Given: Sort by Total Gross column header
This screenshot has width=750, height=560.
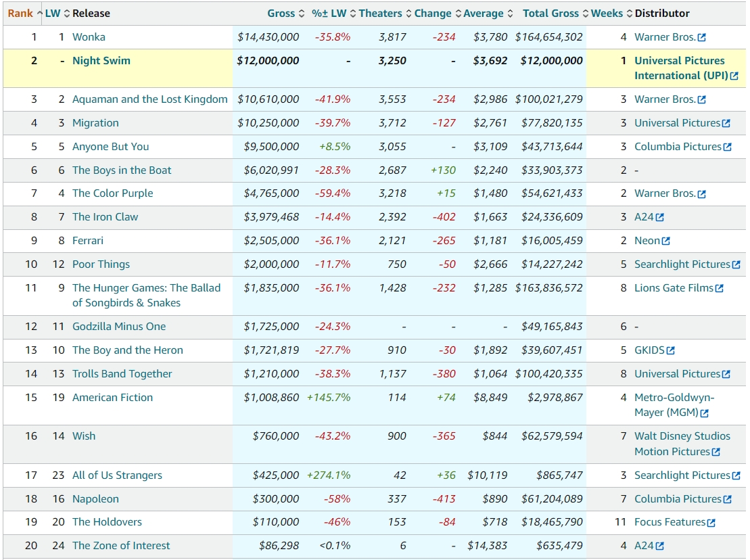Looking at the screenshot, I should point(555,14).
